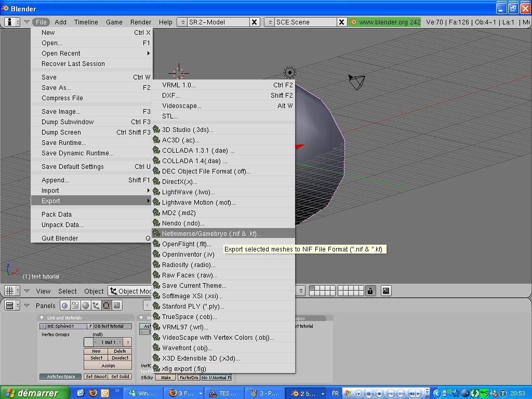Open the Export submenu entry
Viewport: 532px width, 399px height.
tap(91, 201)
